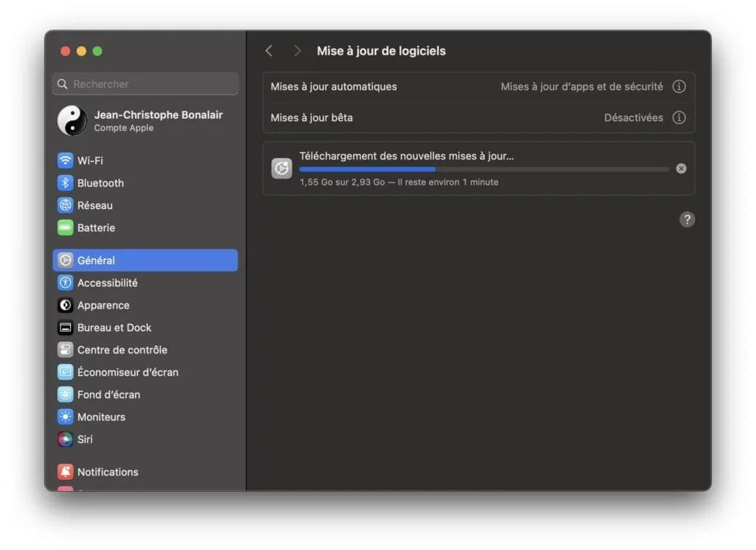Open the Batterie settings pane
The width and height of the screenshot is (756, 550).
[96, 228]
